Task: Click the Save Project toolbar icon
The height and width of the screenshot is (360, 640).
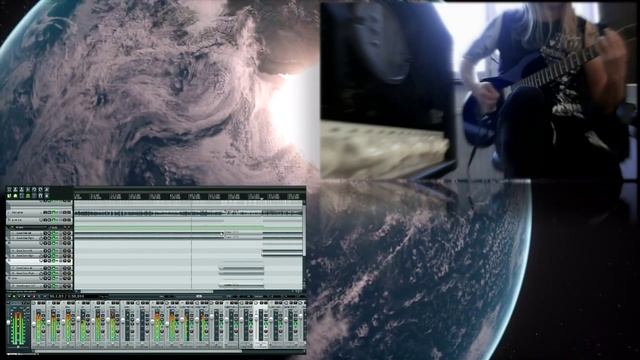Action: coord(22,189)
